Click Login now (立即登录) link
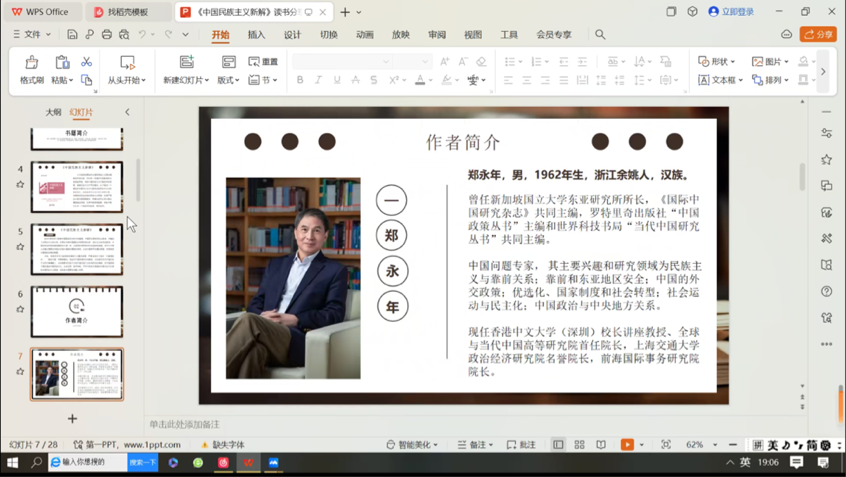Image resolution: width=846 pixels, height=477 pixels. click(x=731, y=12)
